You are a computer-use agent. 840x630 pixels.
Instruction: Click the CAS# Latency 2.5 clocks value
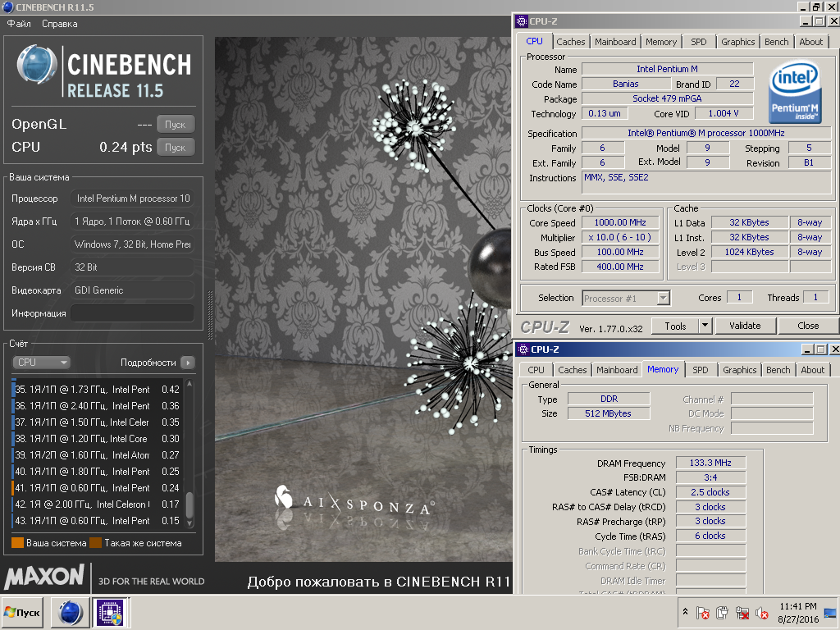(710, 492)
